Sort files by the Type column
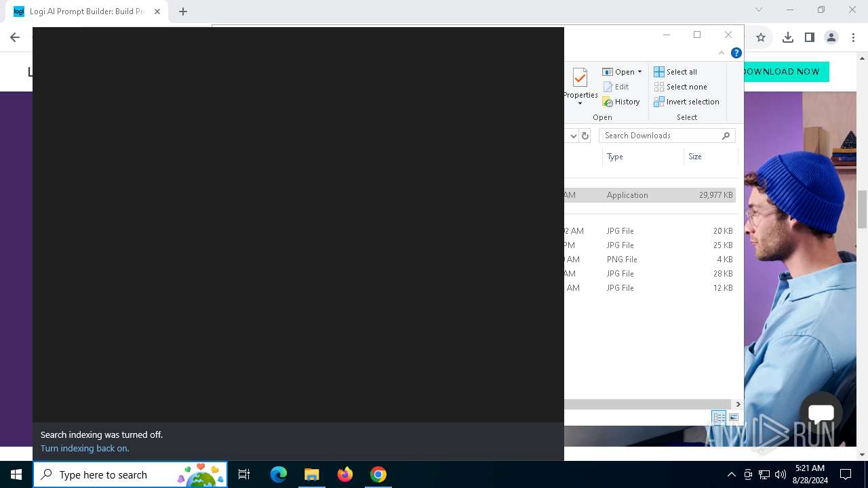868x488 pixels. coord(643,157)
